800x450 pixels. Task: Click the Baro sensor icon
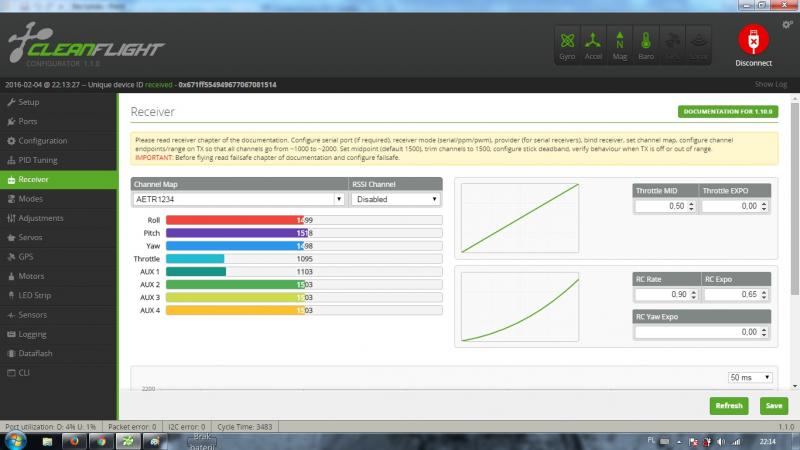click(x=646, y=45)
